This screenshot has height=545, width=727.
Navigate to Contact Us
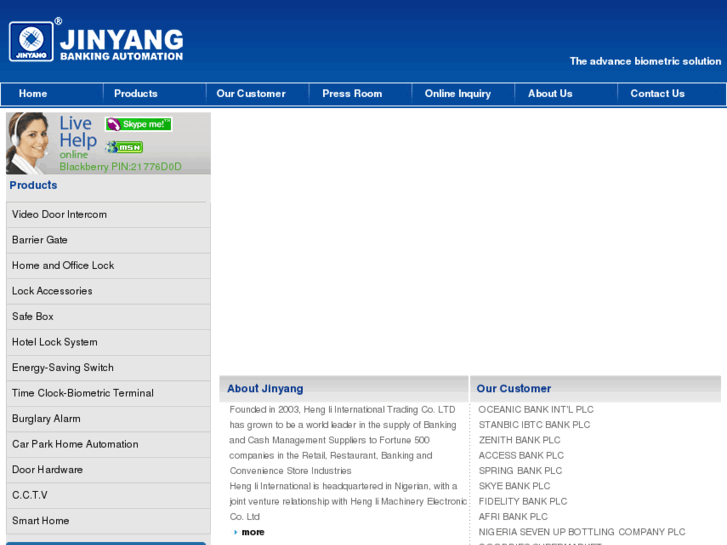(x=657, y=94)
